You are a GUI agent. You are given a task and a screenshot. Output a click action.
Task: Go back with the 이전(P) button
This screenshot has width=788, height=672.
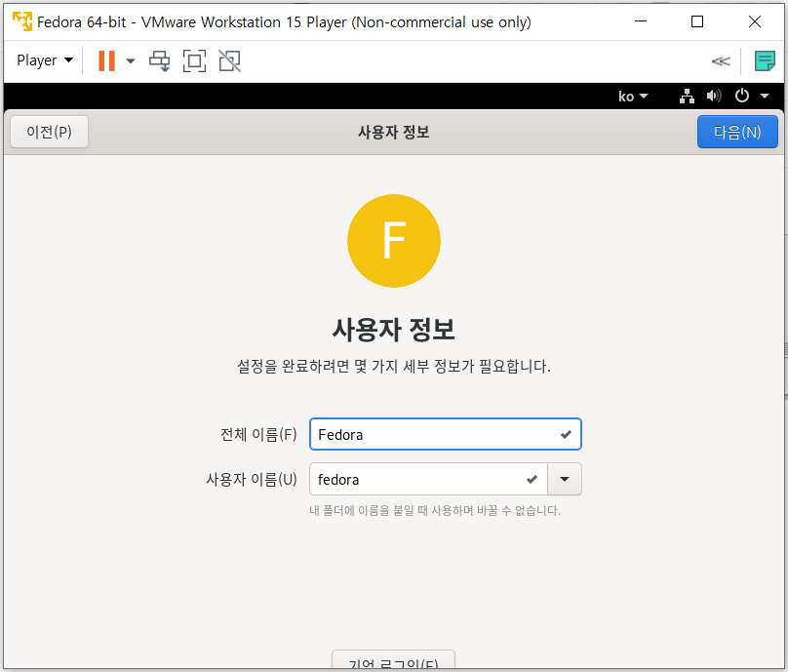[49, 132]
